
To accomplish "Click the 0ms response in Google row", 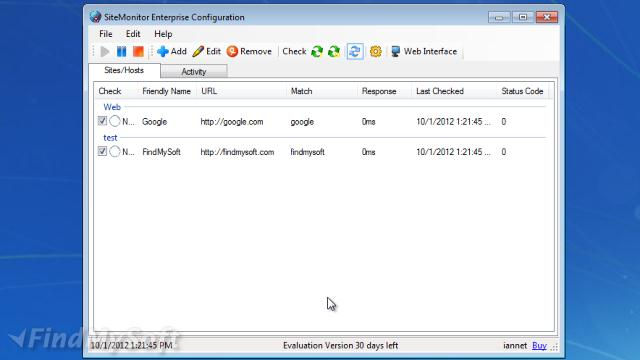I will pyautogui.click(x=369, y=122).
